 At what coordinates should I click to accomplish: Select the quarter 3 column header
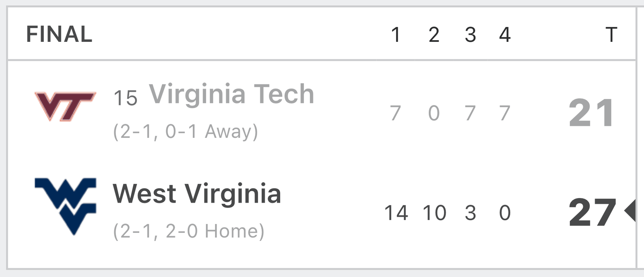click(x=471, y=35)
